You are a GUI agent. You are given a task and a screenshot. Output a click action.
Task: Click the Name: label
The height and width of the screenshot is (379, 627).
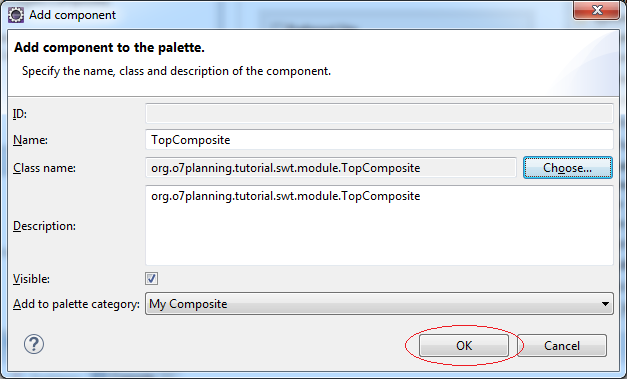(30, 140)
